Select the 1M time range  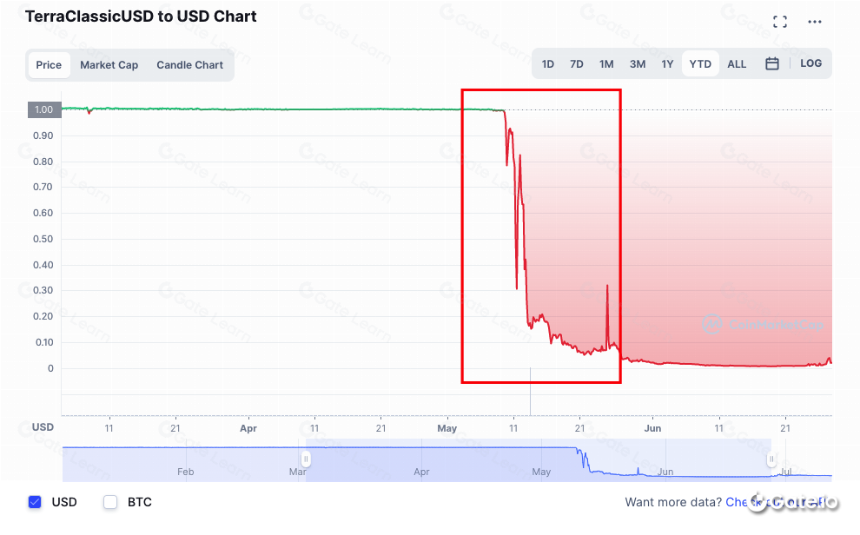606,64
